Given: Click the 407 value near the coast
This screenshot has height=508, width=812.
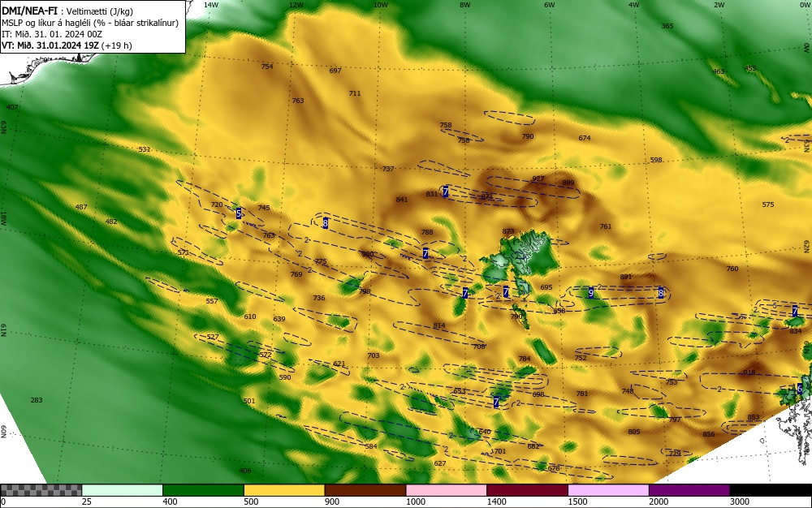Looking at the screenshot, I should (12, 107).
